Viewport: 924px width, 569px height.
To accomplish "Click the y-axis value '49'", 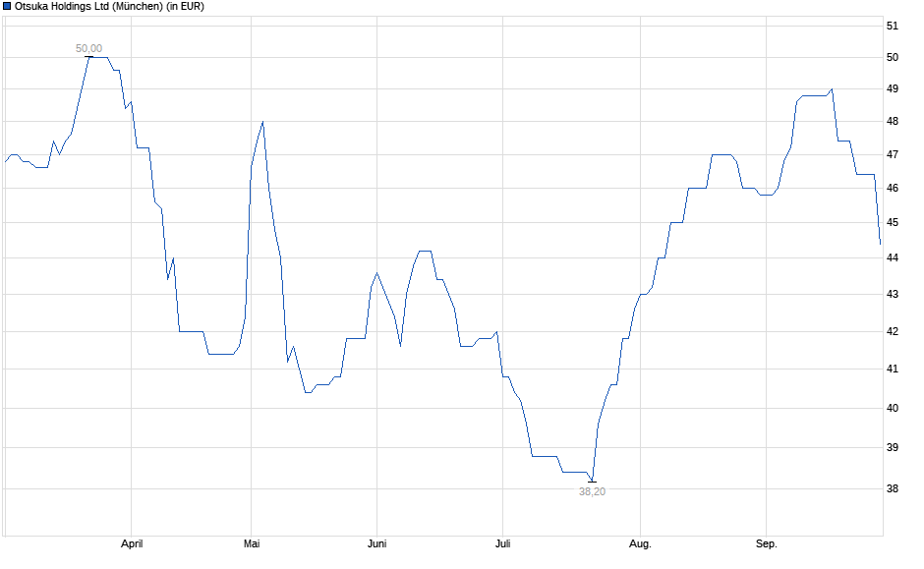I will click(893, 89).
